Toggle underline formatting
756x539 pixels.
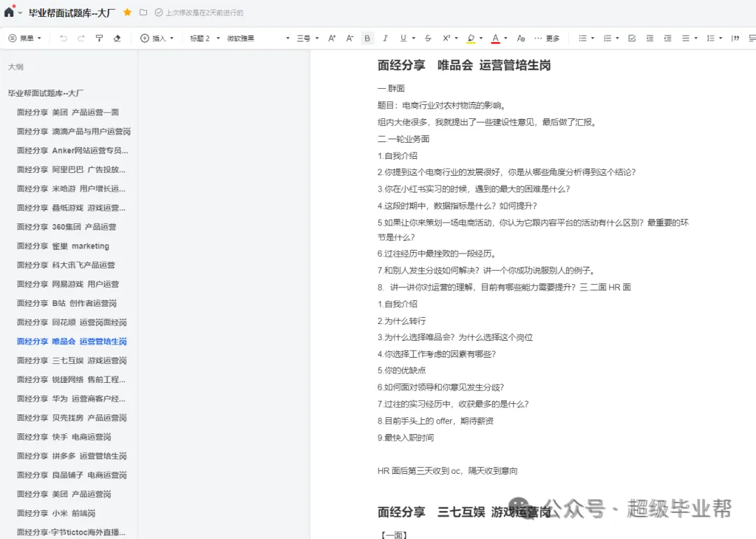pyautogui.click(x=403, y=38)
